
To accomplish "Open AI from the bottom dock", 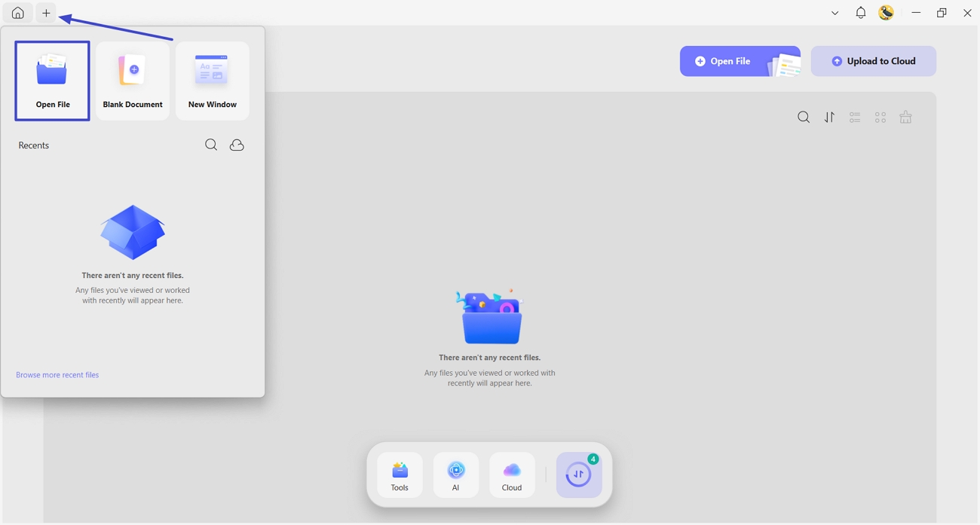I will point(456,475).
